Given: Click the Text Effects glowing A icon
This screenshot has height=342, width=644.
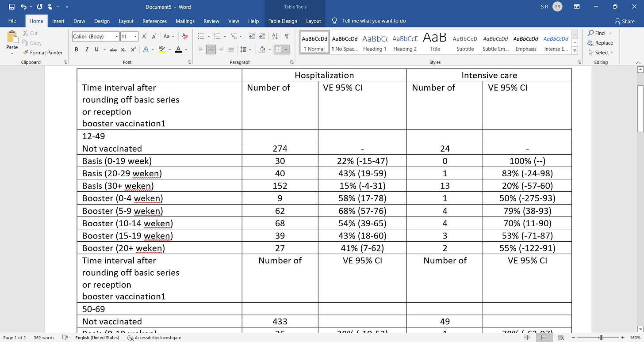Looking at the screenshot, I should click(x=147, y=49).
